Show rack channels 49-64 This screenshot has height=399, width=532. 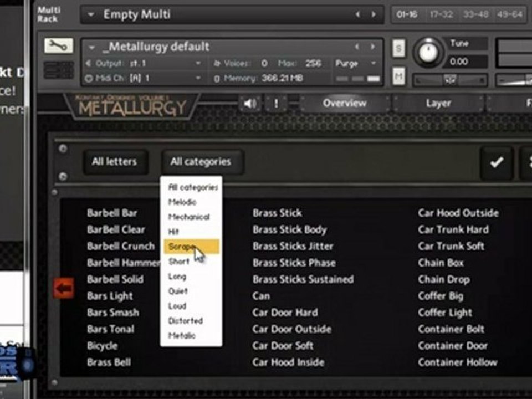510,14
